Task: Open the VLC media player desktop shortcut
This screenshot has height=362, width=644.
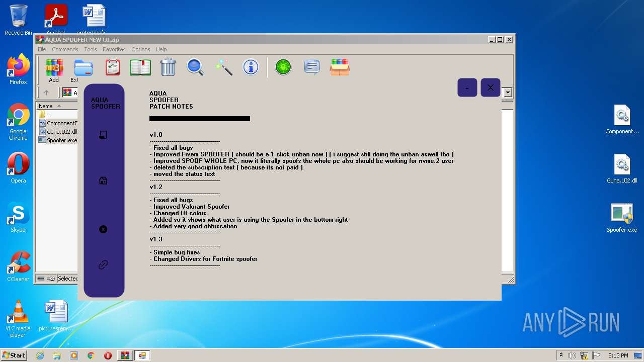Action: 18,319
